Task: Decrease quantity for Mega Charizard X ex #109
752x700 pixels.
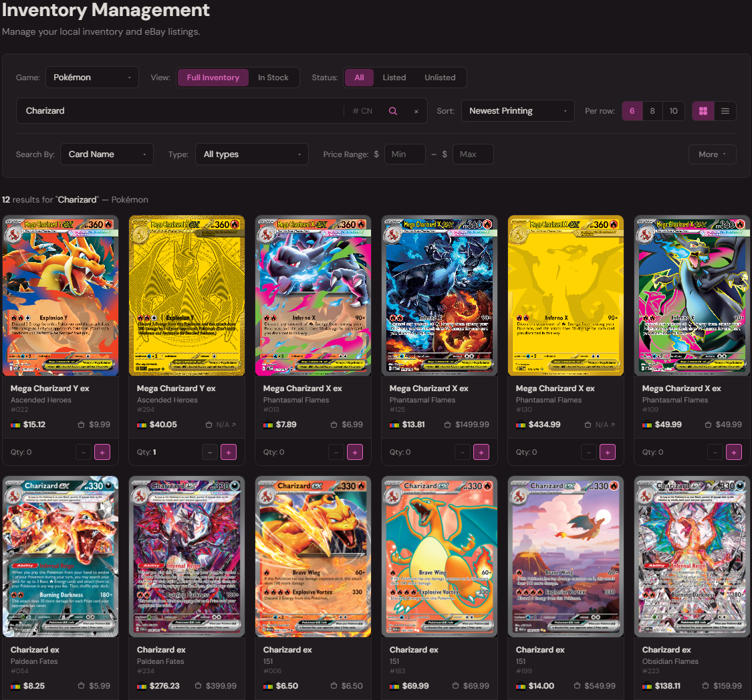Action: (x=715, y=452)
